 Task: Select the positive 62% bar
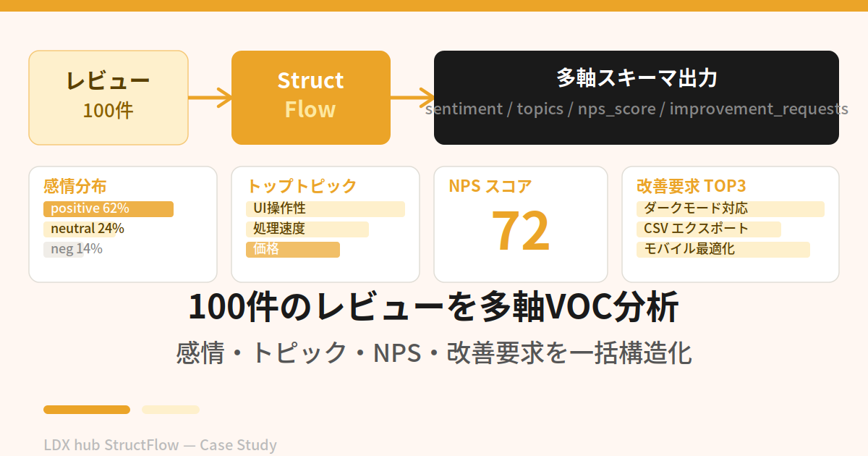(109, 209)
